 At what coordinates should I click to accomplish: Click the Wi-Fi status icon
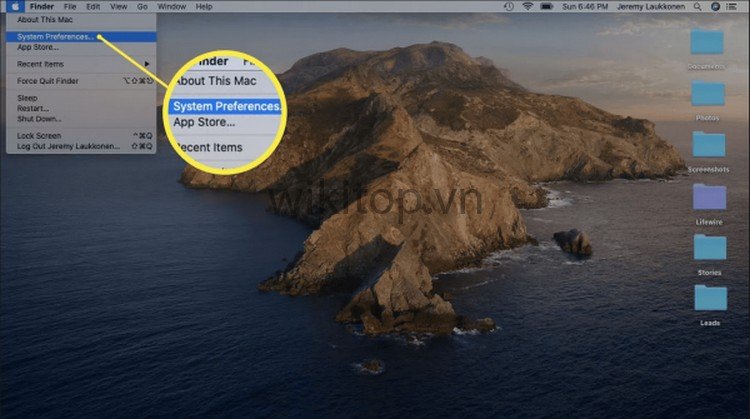(x=526, y=6)
